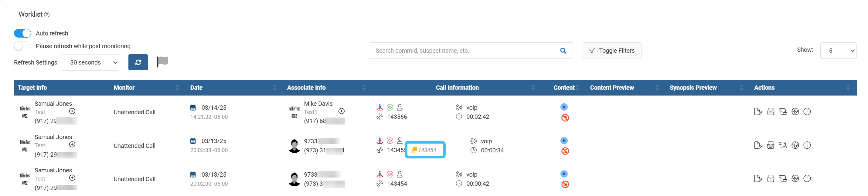Click the gray flag icon
This screenshot has height=196, width=868.
point(162,61)
